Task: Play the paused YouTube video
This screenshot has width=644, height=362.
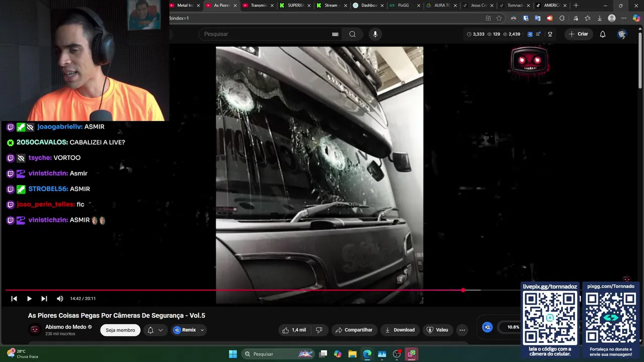Action: click(x=29, y=299)
